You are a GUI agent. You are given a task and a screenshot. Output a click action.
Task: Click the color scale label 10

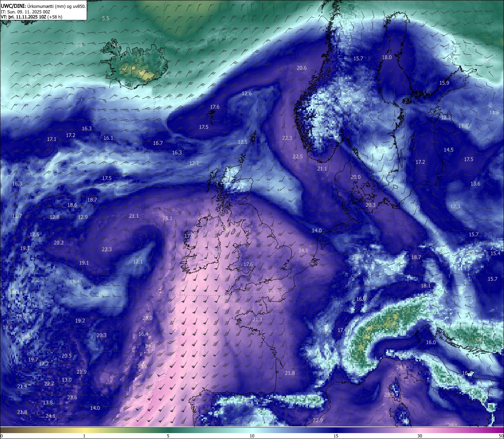tap(252, 436)
